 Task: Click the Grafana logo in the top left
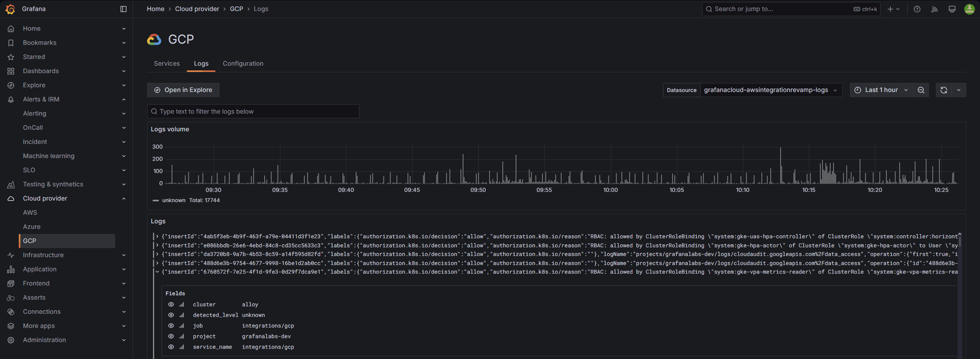[x=10, y=9]
